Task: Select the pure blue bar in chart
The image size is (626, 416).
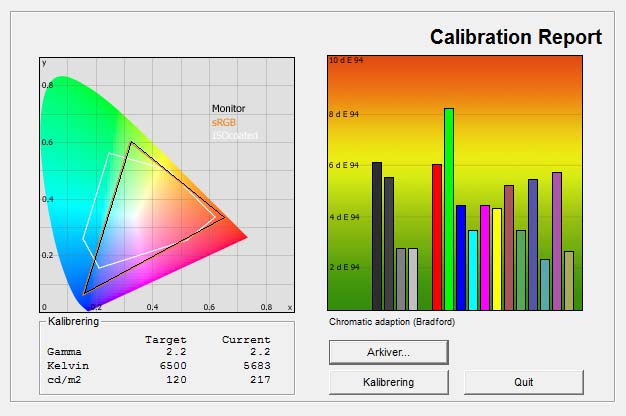Action: (x=461, y=258)
